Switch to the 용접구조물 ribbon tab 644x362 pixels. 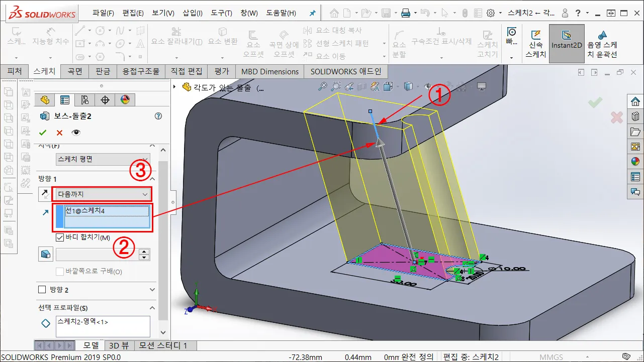tap(141, 71)
